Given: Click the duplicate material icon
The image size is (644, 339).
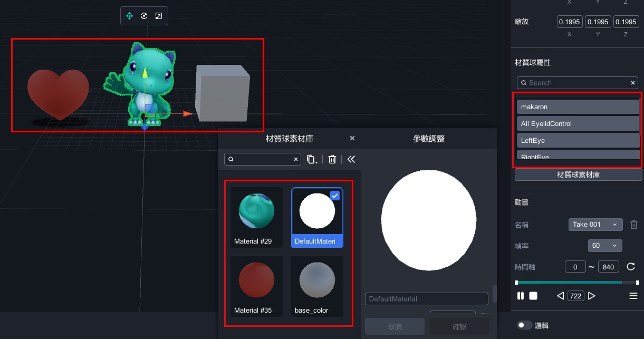Looking at the screenshot, I should tap(312, 159).
